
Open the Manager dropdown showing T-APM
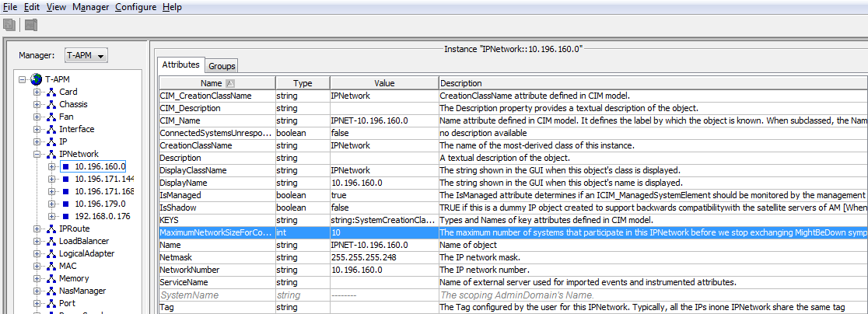coord(86,55)
